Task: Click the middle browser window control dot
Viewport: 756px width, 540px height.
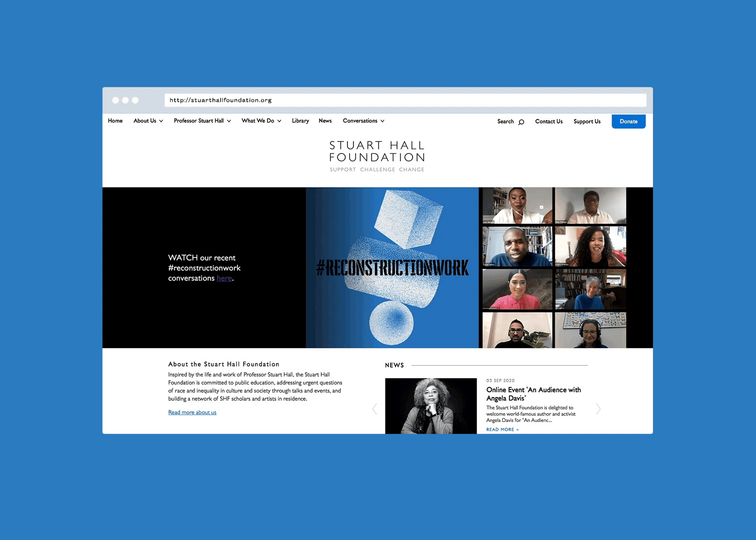Action: (x=125, y=100)
